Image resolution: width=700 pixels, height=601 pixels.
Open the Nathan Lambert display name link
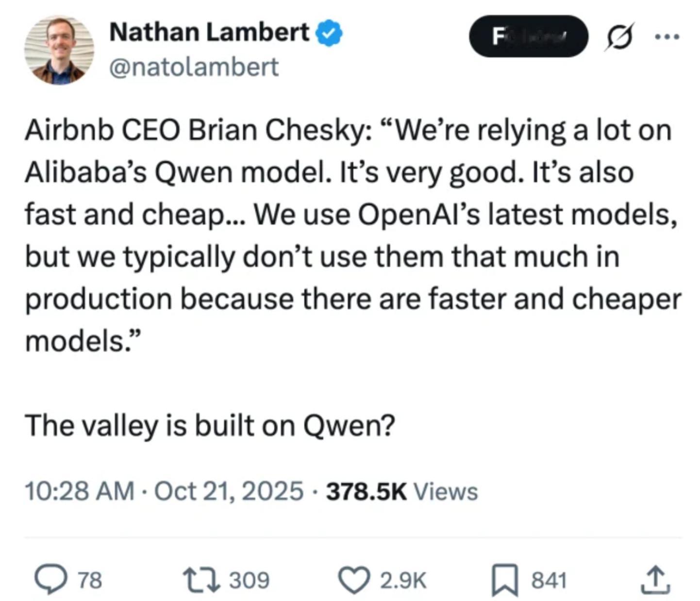209,33
